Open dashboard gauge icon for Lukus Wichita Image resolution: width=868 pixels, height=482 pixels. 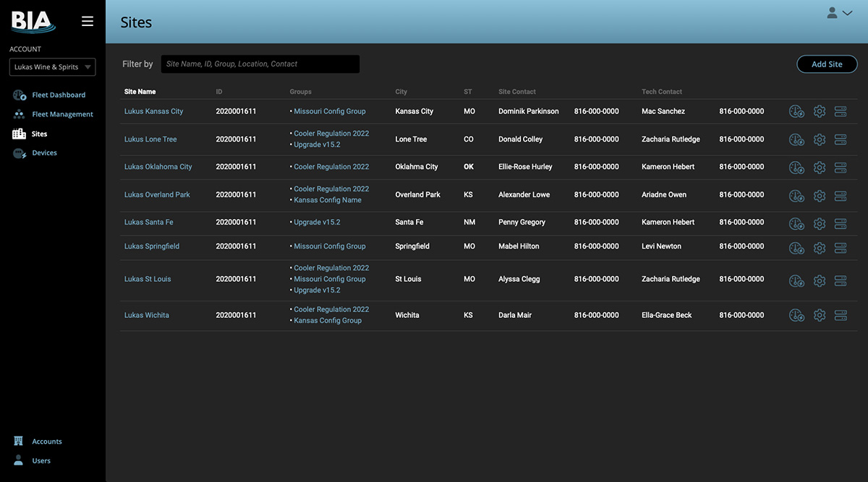click(x=796, y=315)
